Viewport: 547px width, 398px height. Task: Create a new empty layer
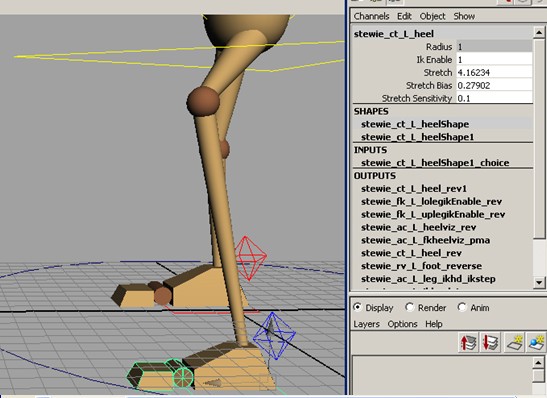[x=514, y=343]
